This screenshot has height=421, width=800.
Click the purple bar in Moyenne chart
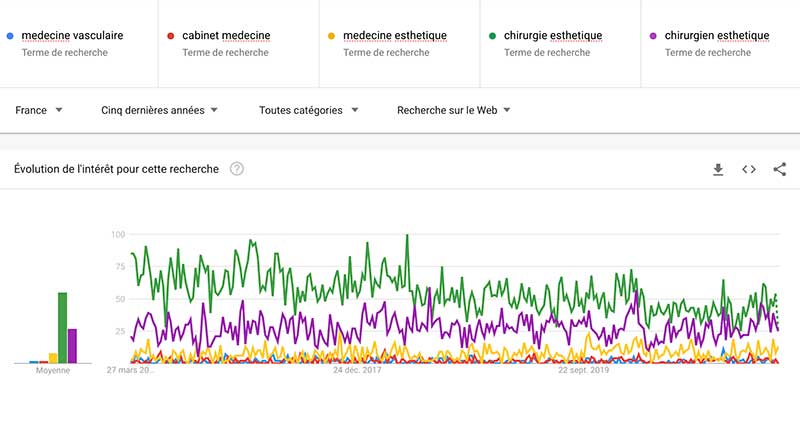(72, 345)
